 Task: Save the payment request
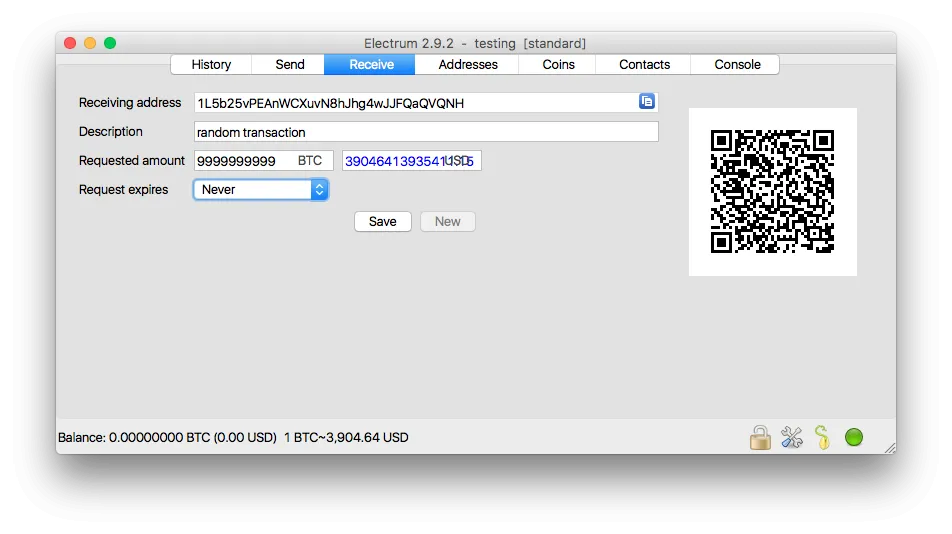coord(382,221)
